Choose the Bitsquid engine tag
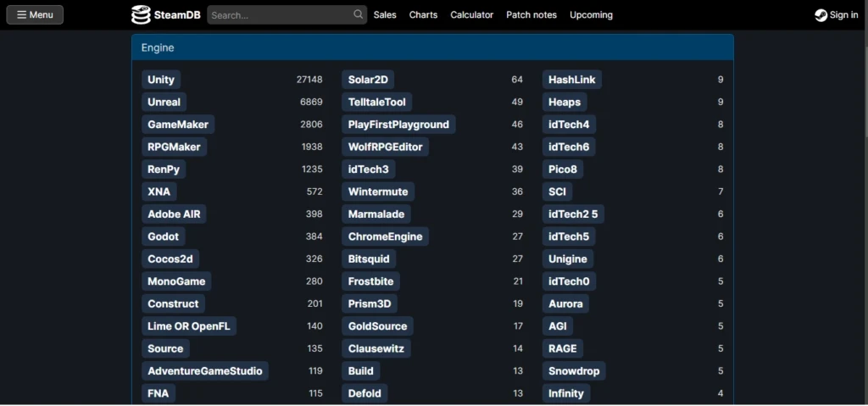Viewport: 868px width, 406px height. [x=369, y=259]
